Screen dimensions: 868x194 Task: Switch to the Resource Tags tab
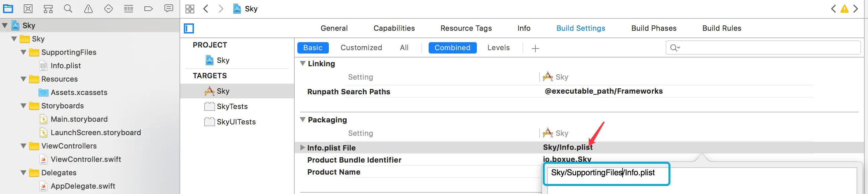tap(466, 28)
